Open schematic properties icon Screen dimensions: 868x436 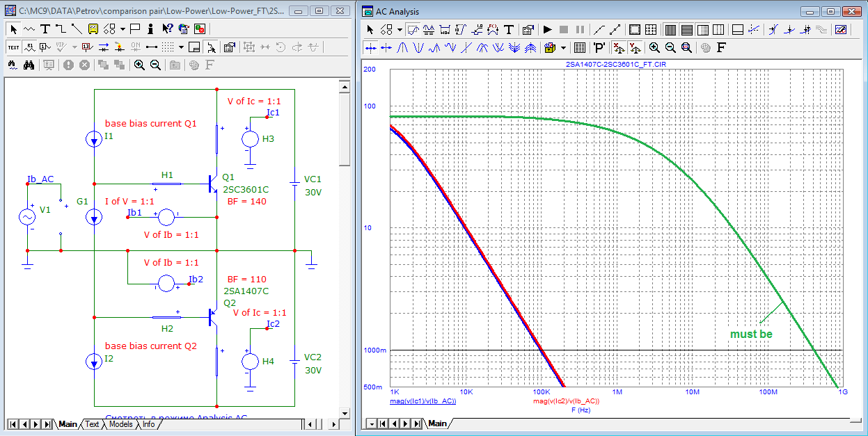(x=229, y=47)
